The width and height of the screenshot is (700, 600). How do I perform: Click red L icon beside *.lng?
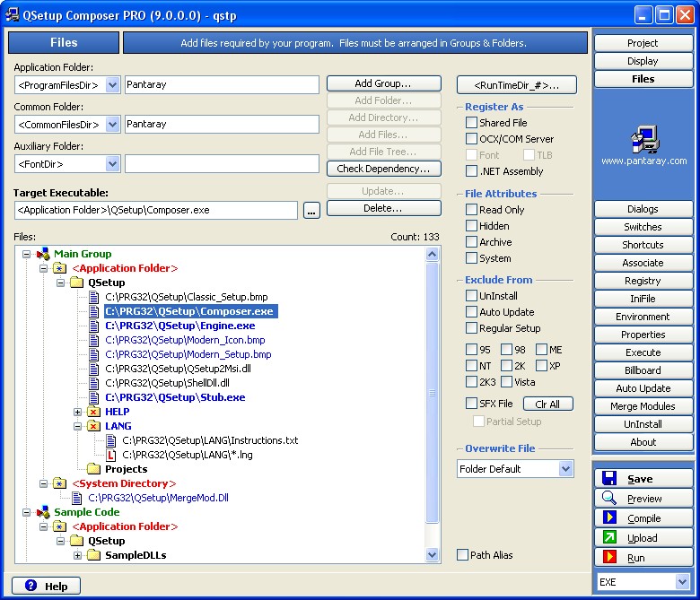(x=110, y=455)
